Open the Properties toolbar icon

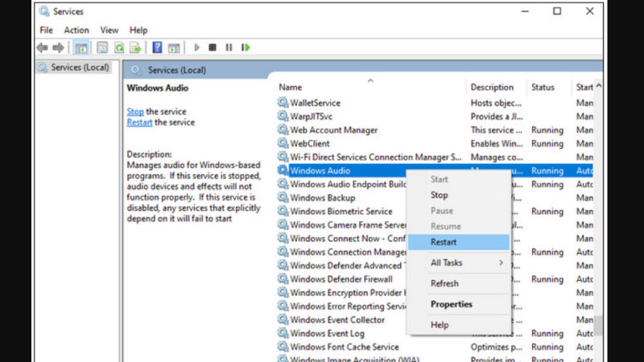coord(102,47)
